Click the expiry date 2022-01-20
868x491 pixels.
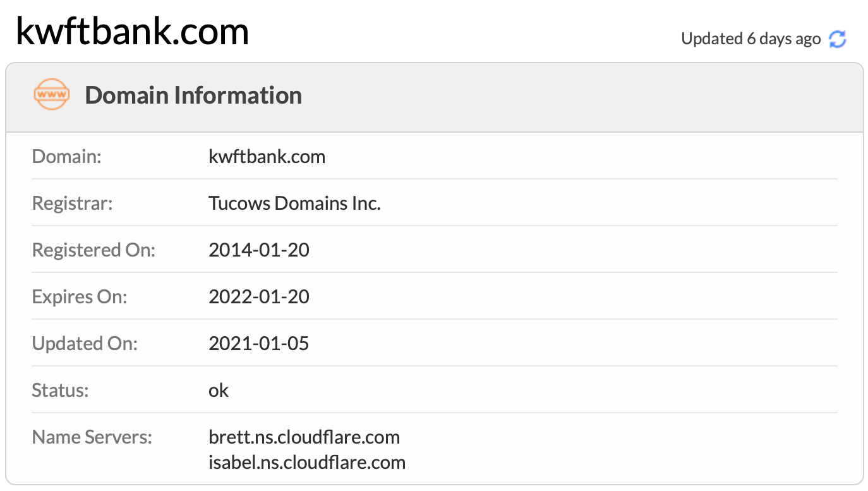coord(259,297)
